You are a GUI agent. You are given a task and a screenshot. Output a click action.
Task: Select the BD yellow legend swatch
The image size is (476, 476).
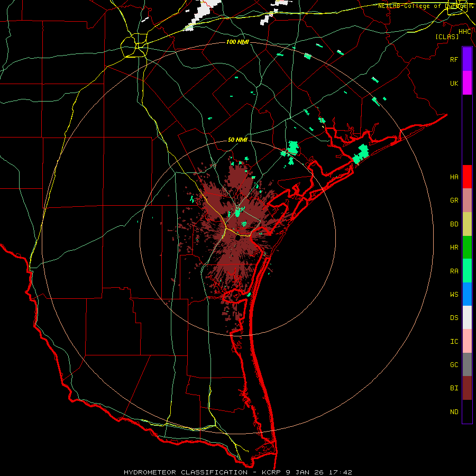click(x=467, y=224)
